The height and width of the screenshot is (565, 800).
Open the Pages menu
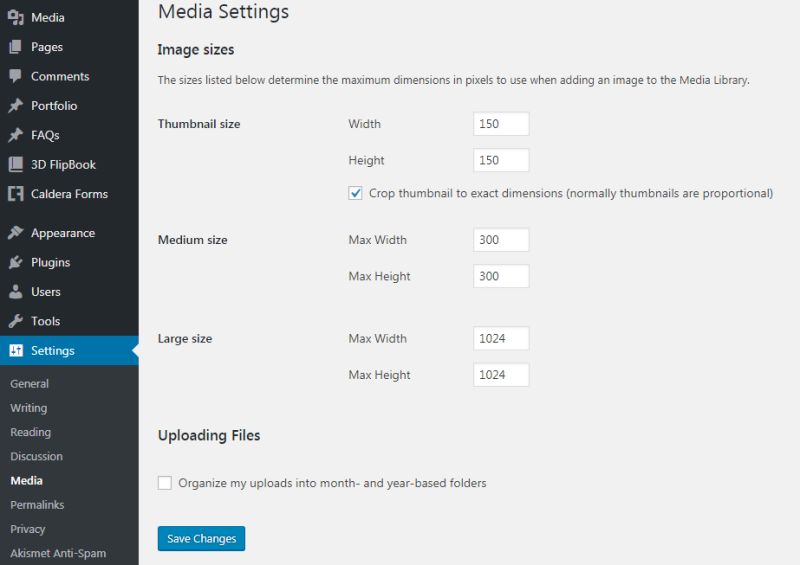tap(46, 47)
